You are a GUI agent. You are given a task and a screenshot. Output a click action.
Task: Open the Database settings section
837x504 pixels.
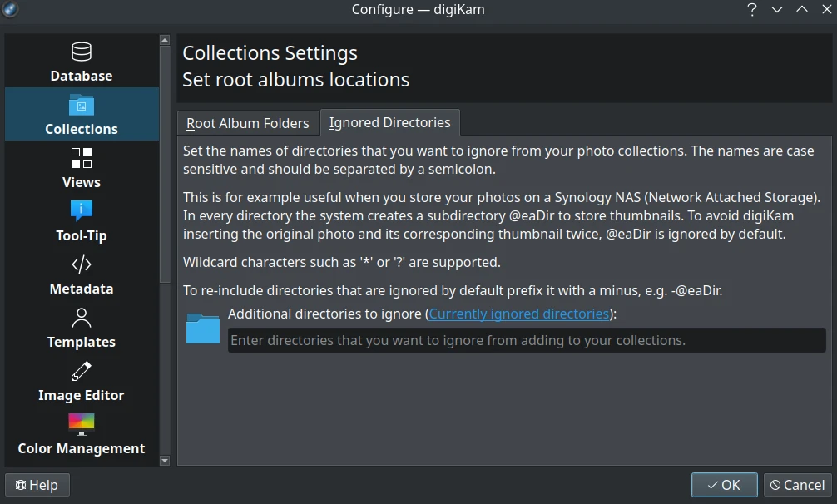(81, 62)
